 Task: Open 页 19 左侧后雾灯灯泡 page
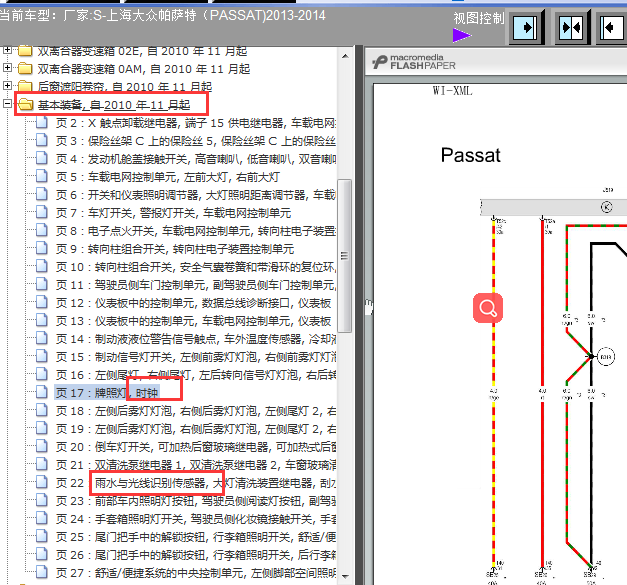tap(196, 429)
